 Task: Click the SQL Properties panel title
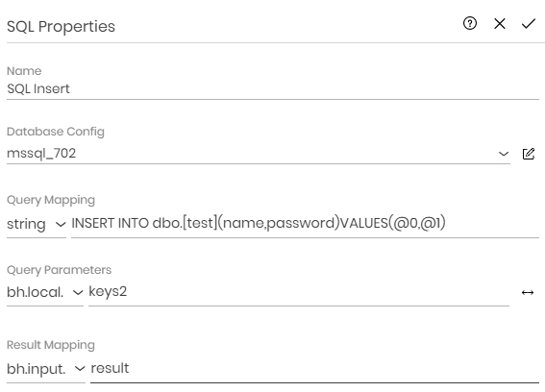point(61,26)
